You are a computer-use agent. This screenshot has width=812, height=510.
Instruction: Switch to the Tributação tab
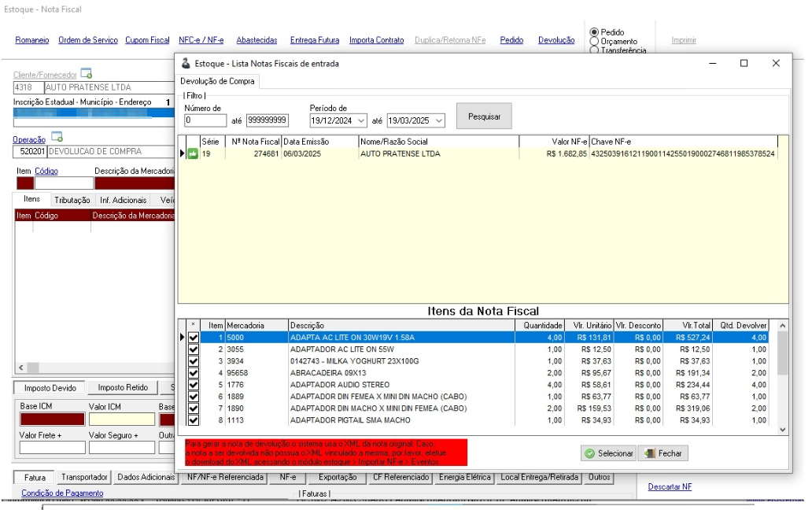tap(72, 201)
